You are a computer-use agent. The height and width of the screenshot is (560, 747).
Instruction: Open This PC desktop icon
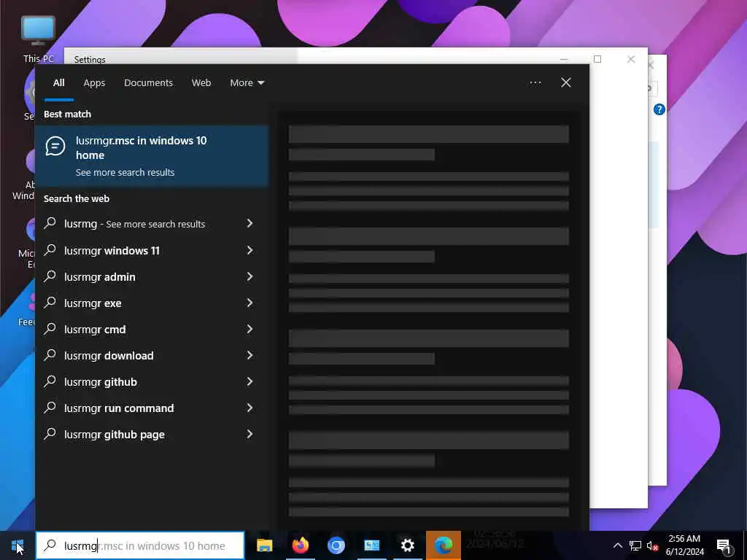pos(38,39)
